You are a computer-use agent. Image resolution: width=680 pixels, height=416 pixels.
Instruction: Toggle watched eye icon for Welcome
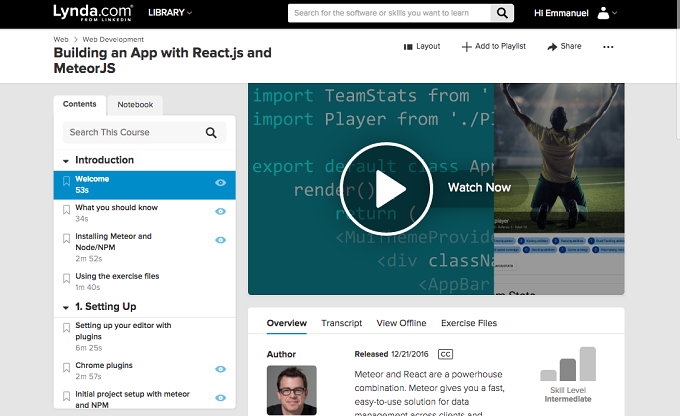[x=221, y=183]
